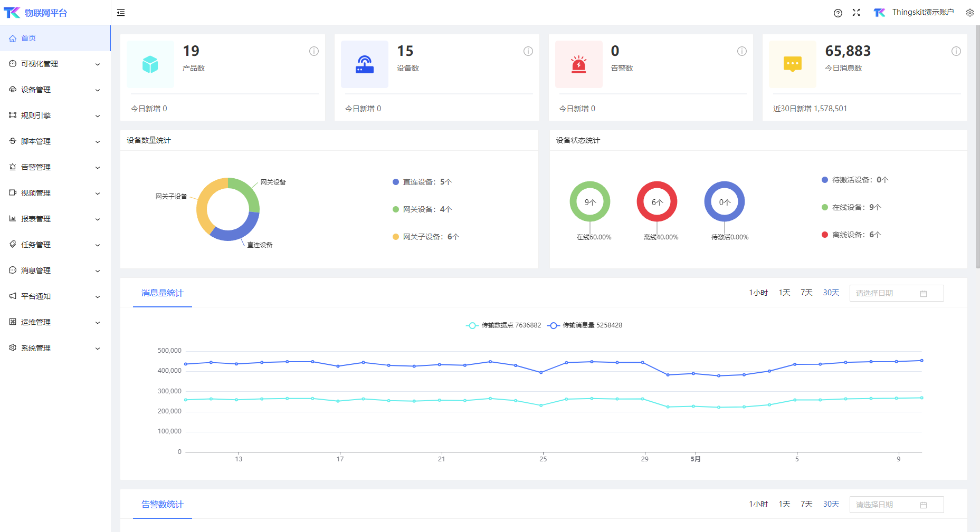This screenshot has width=980, height=532.
Task: Click the 可视化管理 dashboard icon
Action: click(13, 64)
